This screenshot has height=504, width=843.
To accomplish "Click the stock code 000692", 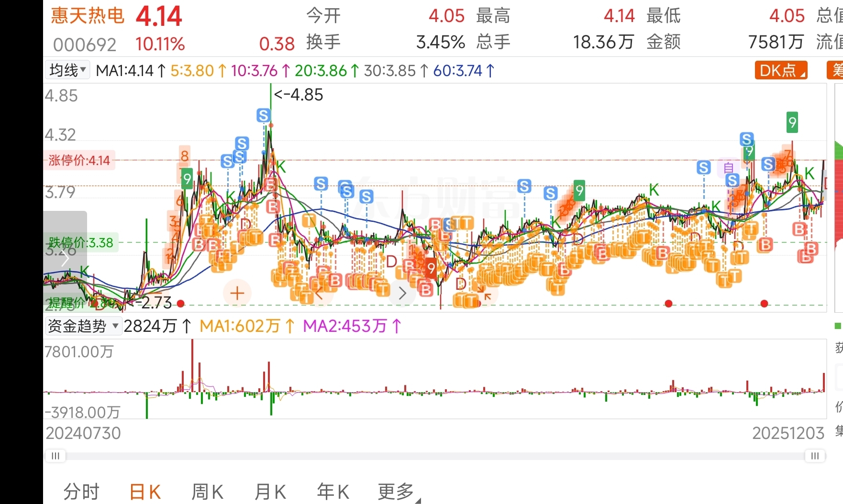I will [x=85, y=45].
